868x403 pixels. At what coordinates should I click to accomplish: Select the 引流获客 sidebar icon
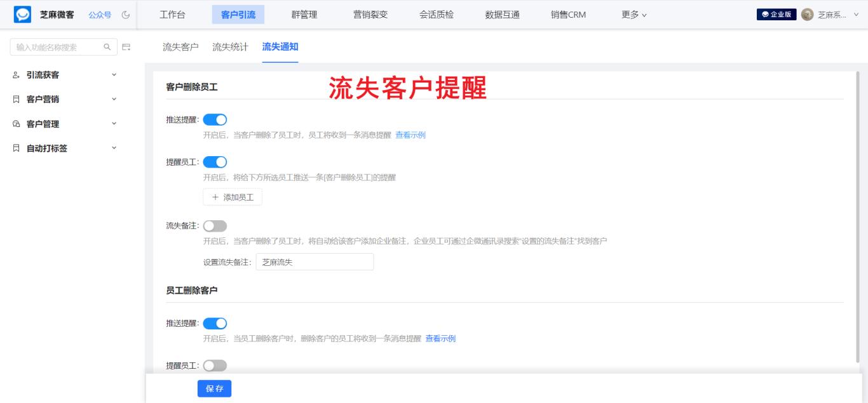click(x=15, y=74)
